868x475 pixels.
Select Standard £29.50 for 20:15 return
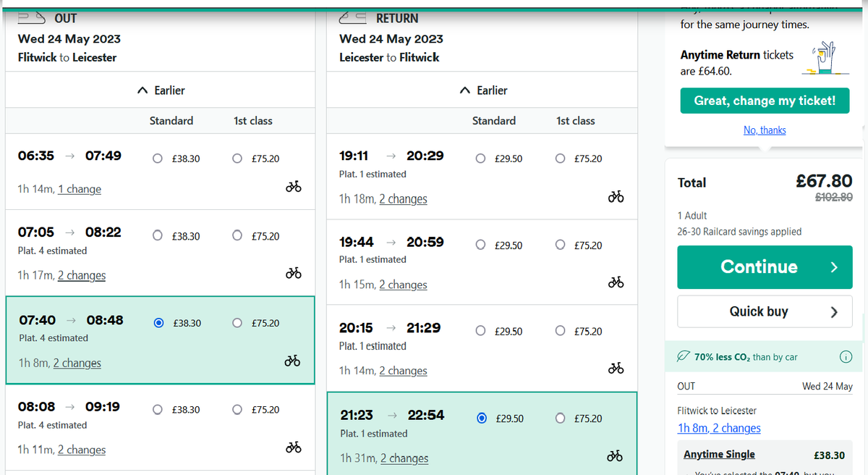click(481, 332)
